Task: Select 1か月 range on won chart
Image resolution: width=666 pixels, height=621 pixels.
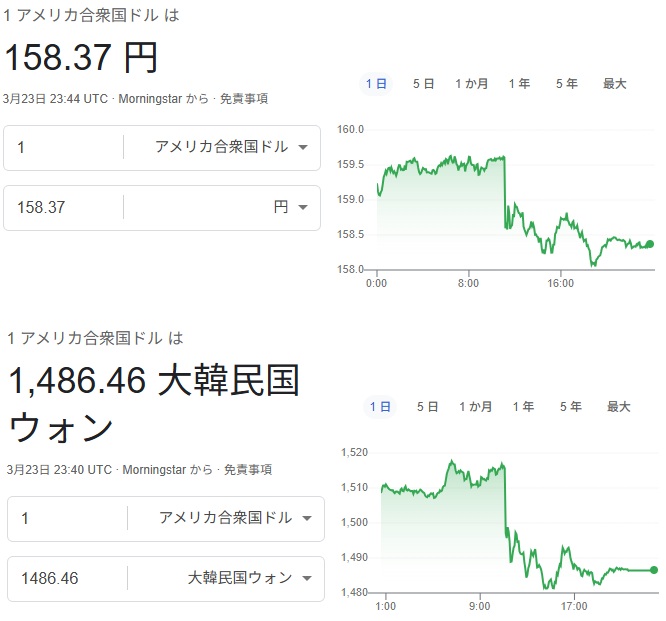Action: click(475, 407)
